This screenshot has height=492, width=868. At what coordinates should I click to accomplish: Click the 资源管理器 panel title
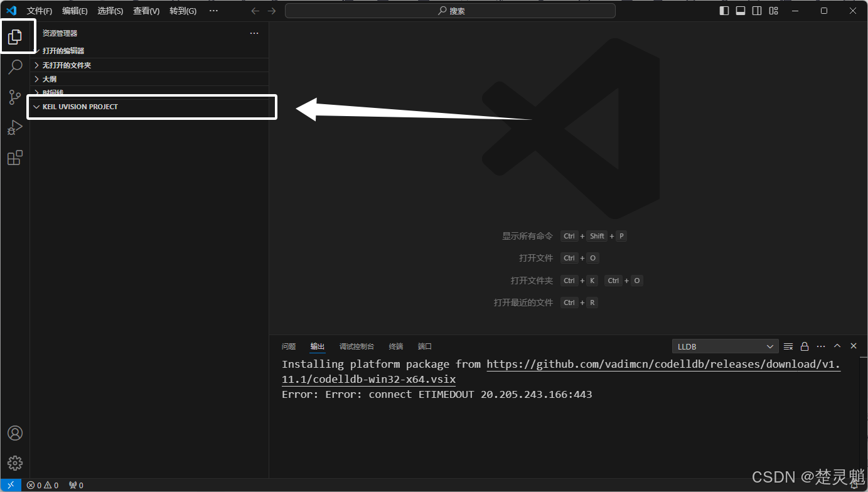tap(60, 33)
